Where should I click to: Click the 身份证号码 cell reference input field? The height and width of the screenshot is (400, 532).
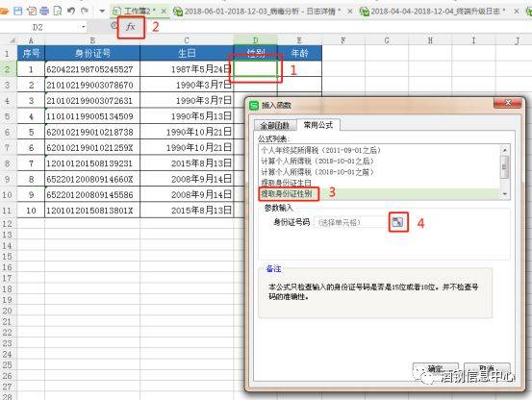350,222
